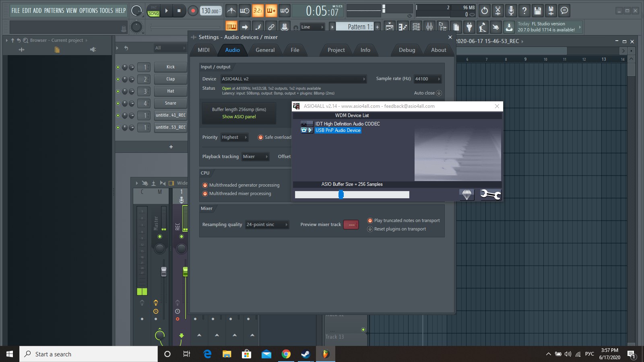Toggle blend recording overdub icon
Viewport: 644px width, 362px height.
pyautogui.click(x=271, y=11)
